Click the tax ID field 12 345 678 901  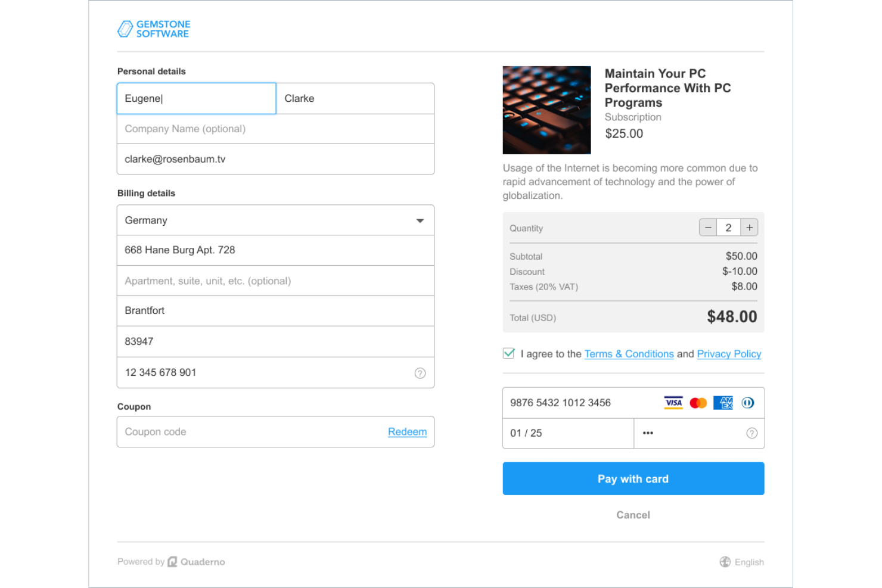(275, 372)
